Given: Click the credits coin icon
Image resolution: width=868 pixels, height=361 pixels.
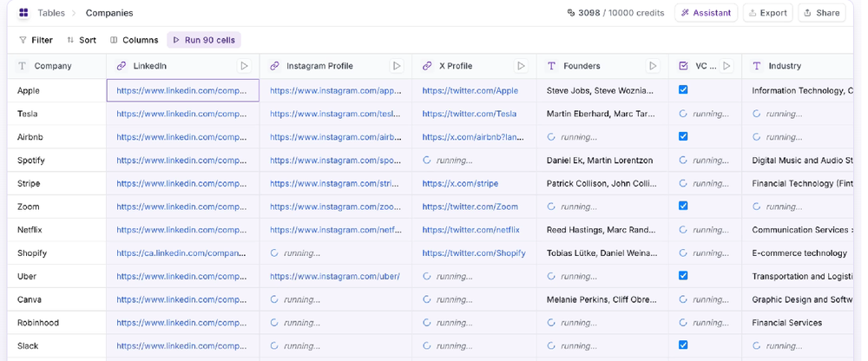Looking at the screenshot, I should [571, 13].
